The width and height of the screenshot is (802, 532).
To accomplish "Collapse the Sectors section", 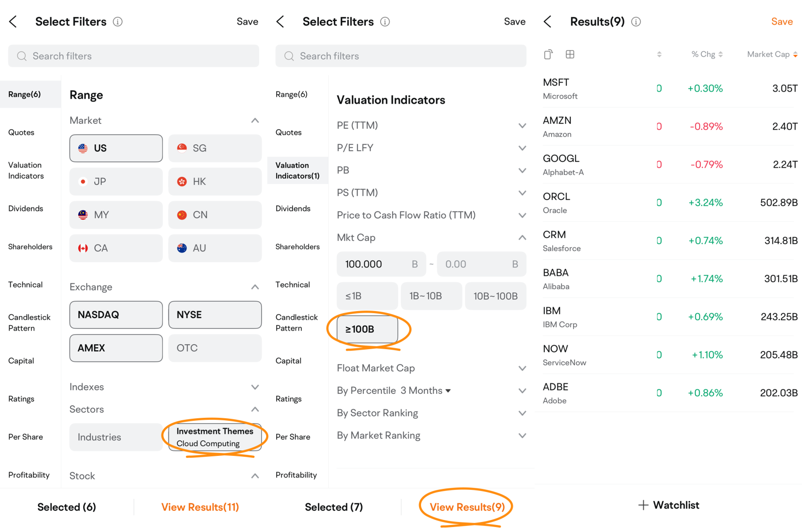I will pyautogui.click(x=255, y=409).
